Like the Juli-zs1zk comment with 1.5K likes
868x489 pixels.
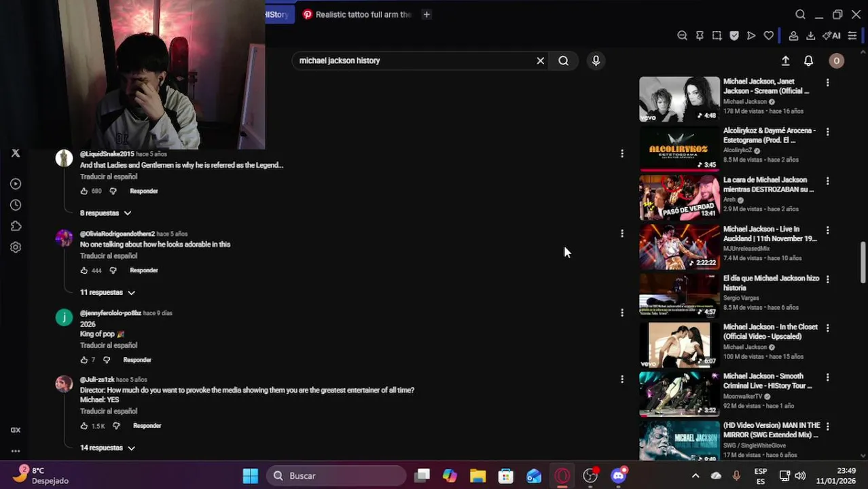tap(84, 426)
